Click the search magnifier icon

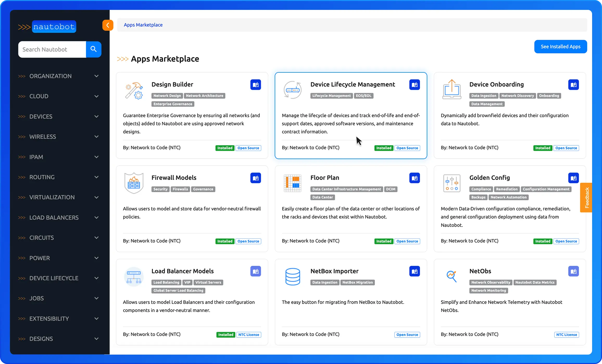tap(93, 49)
